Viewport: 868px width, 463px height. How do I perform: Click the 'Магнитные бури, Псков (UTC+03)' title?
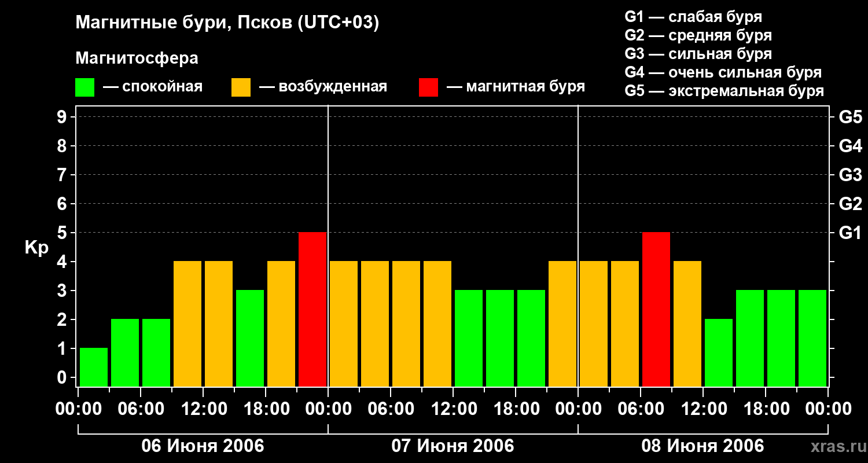[227, 23]
